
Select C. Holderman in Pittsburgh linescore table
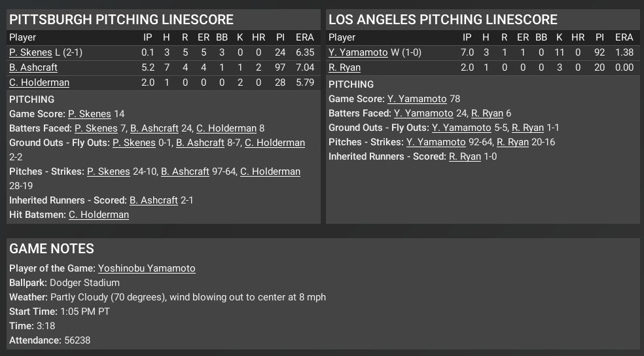(39, 82)
